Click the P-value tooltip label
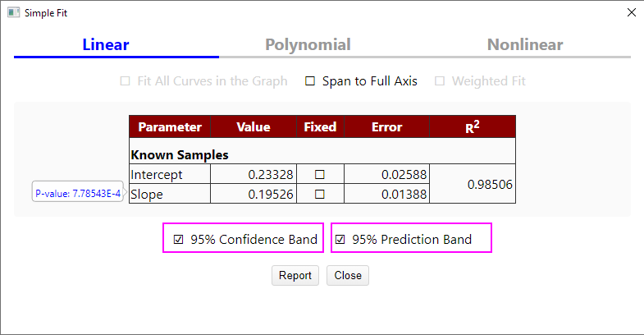 [x=78, y=194]
